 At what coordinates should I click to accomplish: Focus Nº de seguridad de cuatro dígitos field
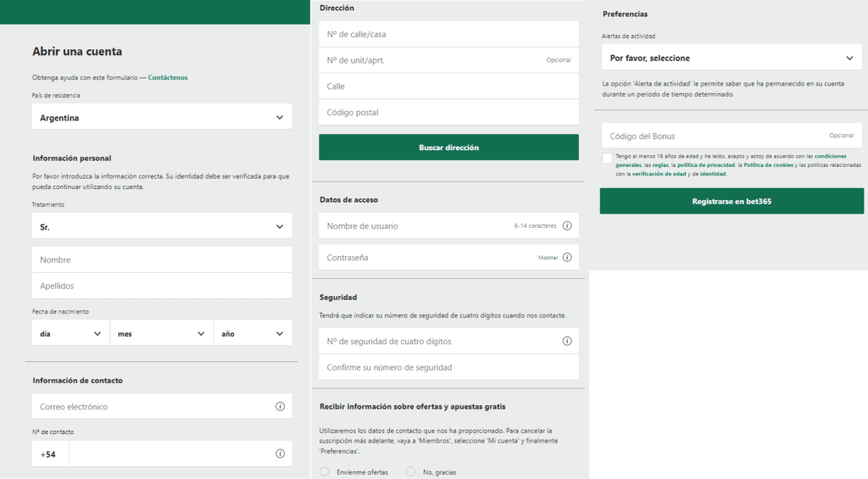(449, 341)
